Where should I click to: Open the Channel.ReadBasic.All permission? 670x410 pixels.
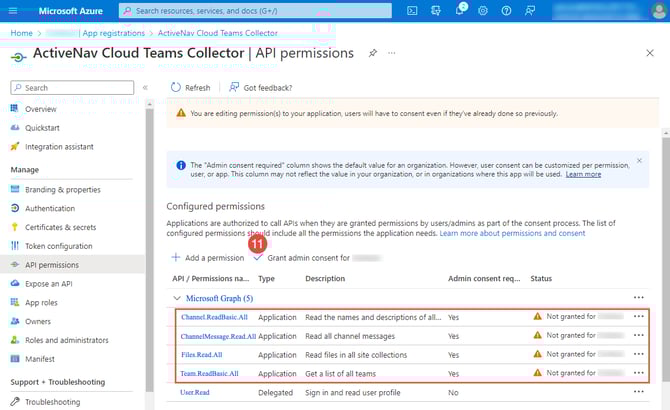pyautogui.click(x=215, y=317)
